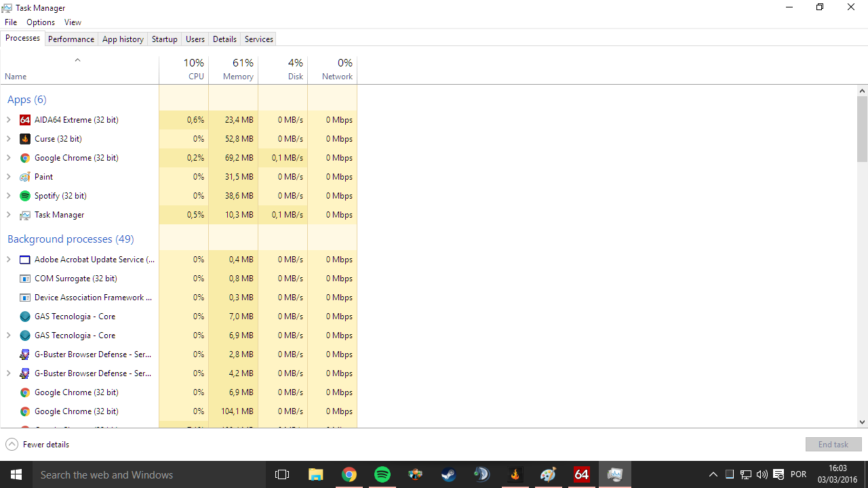Open Paint from the taskbar

549,474
